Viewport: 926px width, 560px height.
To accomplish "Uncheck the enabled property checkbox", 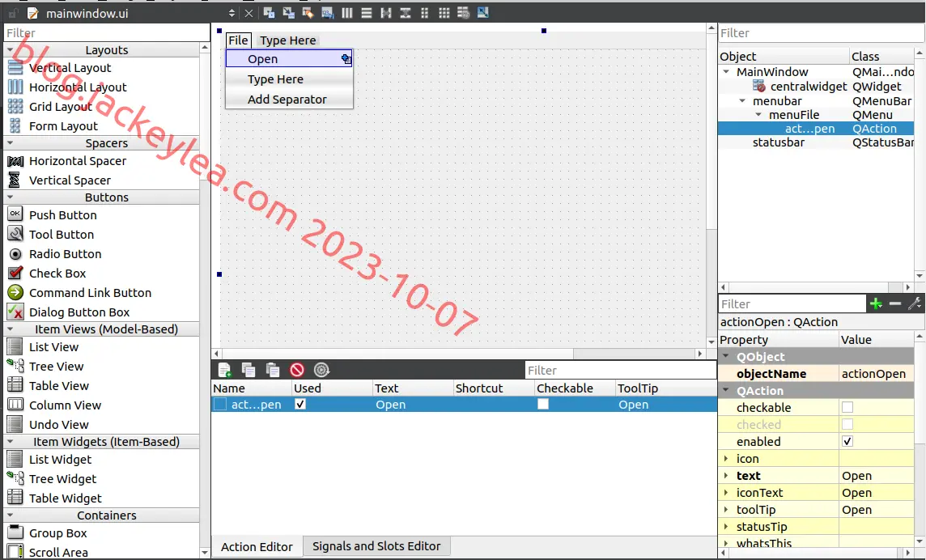I will click(847, 441).
